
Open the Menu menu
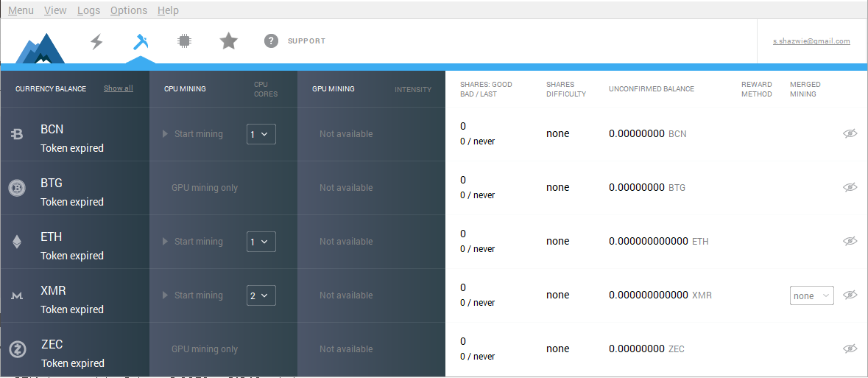point(21,10)
